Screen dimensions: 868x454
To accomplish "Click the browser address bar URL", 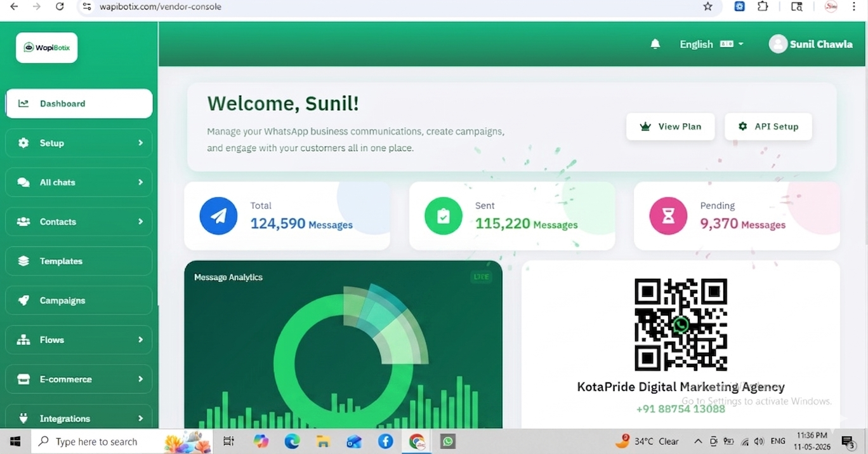I will coord(160,6).
